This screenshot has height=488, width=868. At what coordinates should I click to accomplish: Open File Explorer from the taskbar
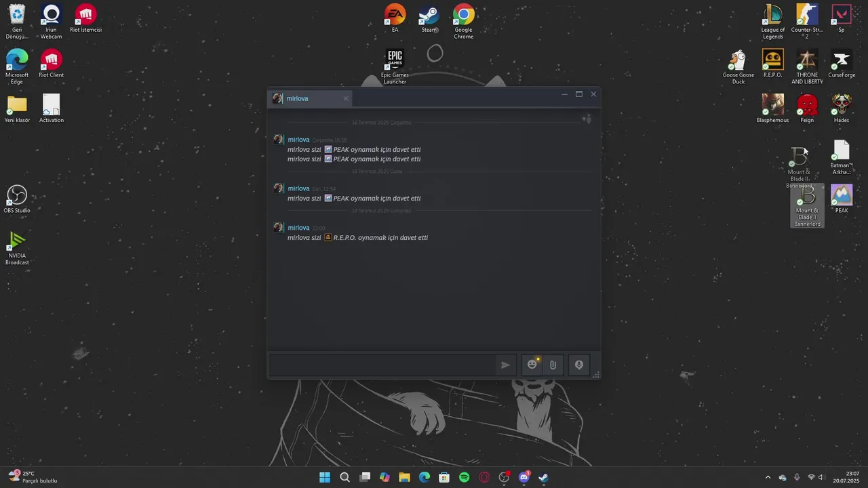click(x=404, y=477)
